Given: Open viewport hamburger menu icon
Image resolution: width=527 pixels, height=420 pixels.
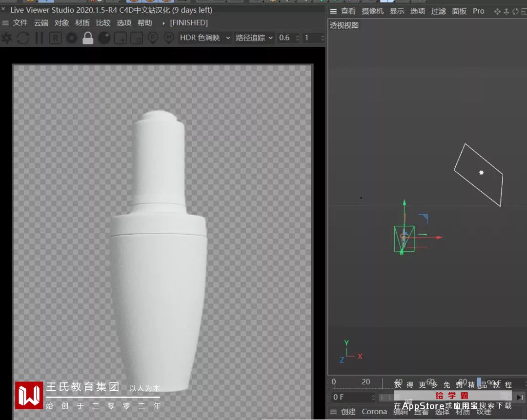Looking at the screenshot, I should pyautogui.click(x=333, y=11).
